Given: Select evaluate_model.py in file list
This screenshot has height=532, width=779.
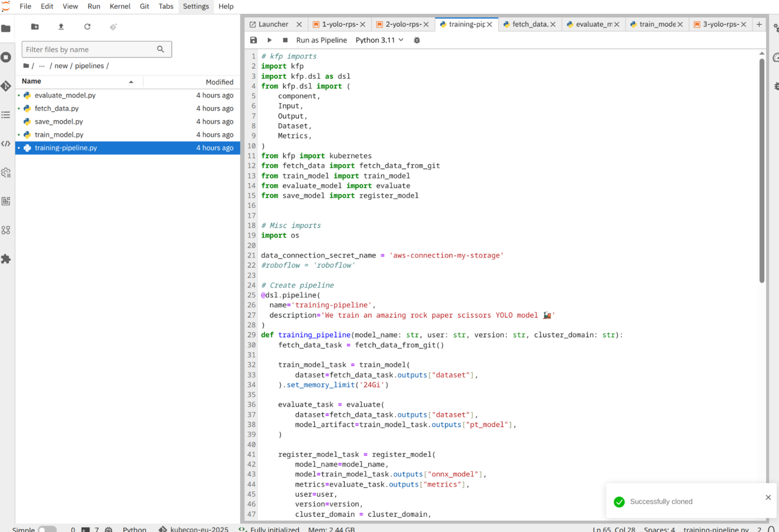Looking at the screenshot, I should click(x=127, y=95).
